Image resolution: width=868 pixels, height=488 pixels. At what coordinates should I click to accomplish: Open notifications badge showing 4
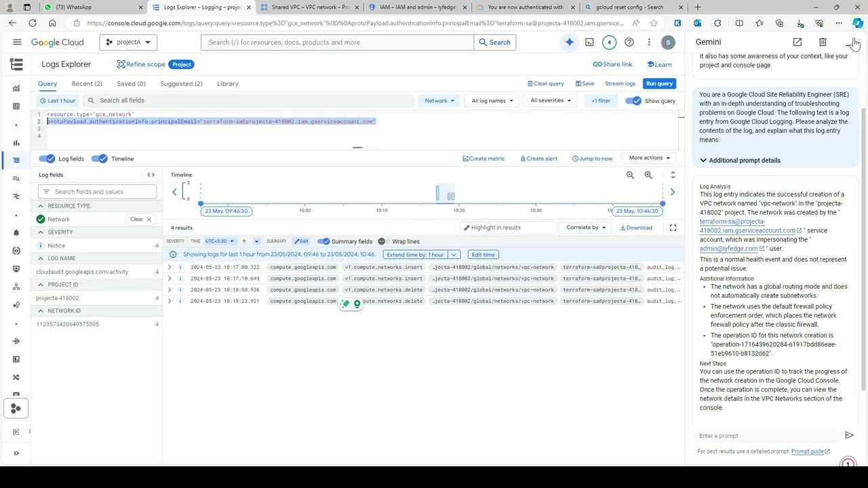[609, 42]
